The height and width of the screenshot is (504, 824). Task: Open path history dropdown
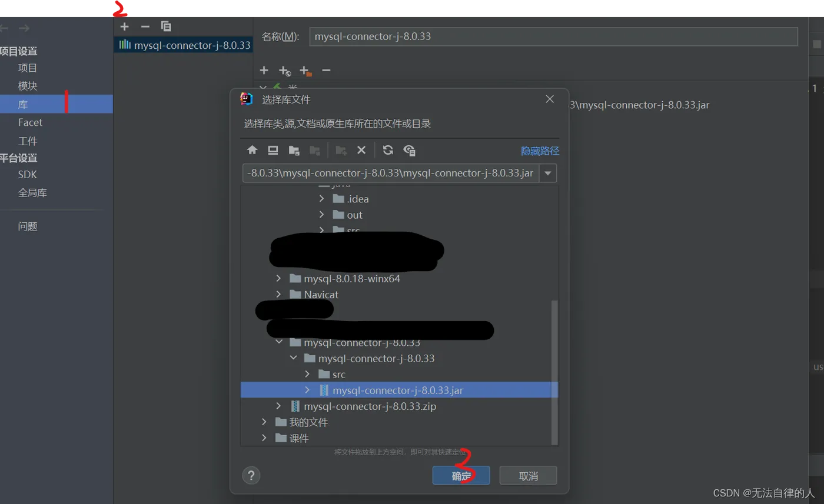coord(549,173)
